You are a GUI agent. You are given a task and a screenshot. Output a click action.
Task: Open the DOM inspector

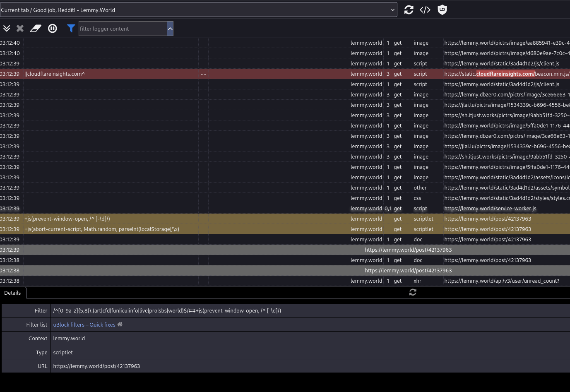pyautogui.click(x=425, y=10)
